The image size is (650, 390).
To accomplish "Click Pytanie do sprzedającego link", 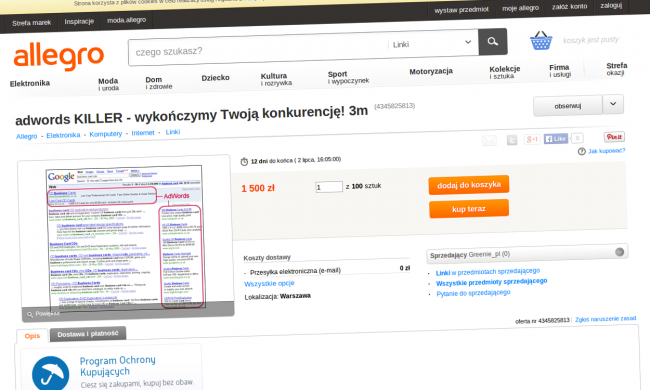I will (x=473, y=293).
